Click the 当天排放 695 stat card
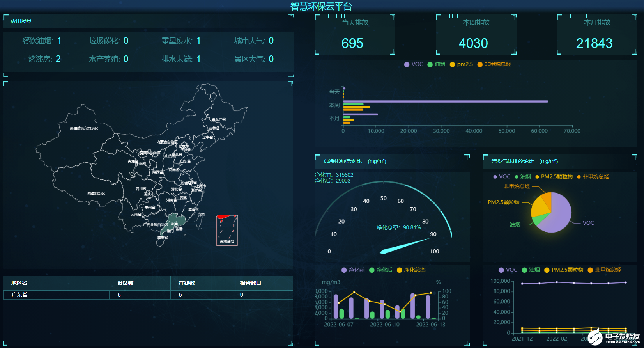 pyautogui.click(x=355, y=35)
